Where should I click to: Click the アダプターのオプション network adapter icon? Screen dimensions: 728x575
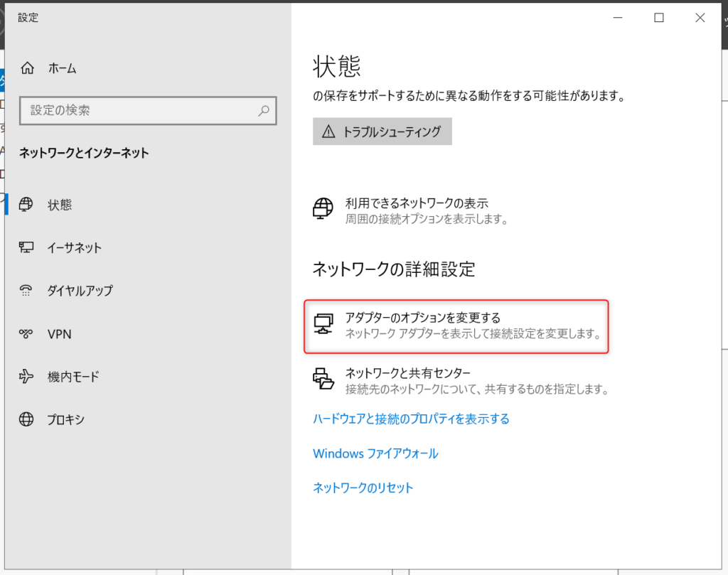click(x=323, y=325)
